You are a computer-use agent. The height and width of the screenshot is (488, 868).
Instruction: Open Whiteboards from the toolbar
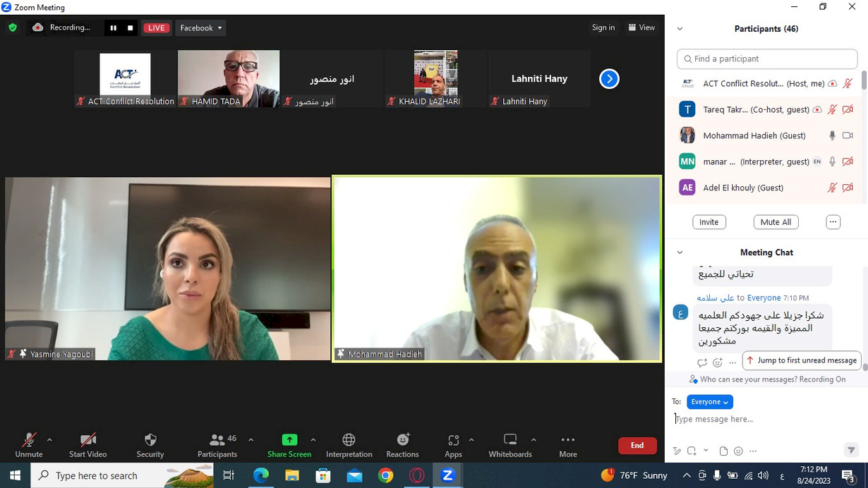point(510,444)
